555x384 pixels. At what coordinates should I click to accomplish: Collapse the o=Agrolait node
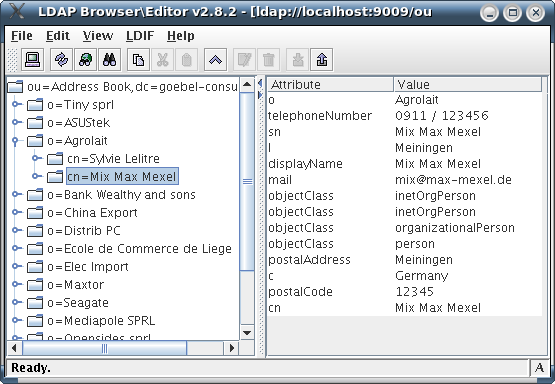click(15, 141)
